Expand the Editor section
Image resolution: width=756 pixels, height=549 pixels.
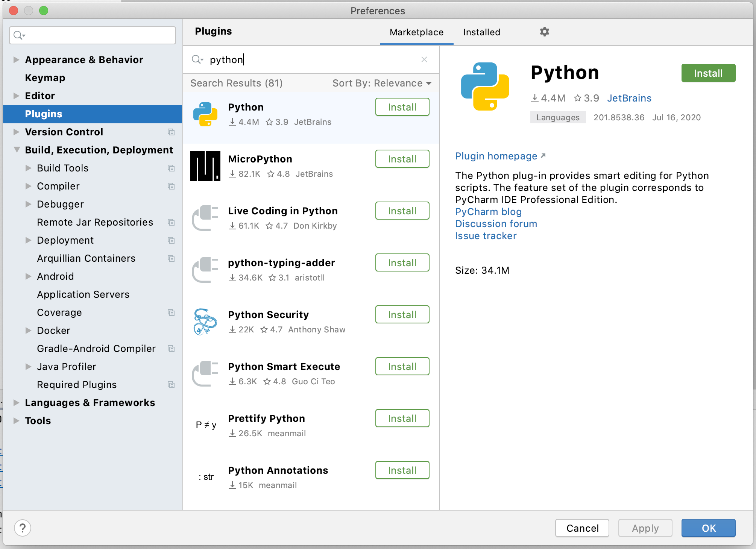pos(16,96)
